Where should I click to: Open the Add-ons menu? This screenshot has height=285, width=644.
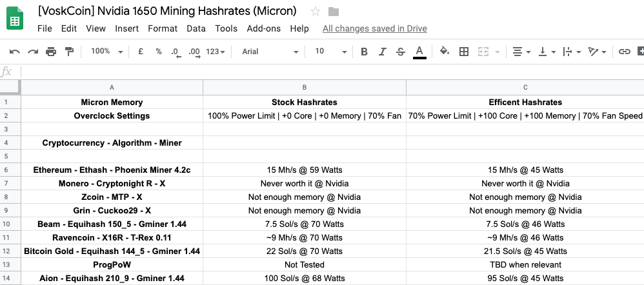(264, 29)
